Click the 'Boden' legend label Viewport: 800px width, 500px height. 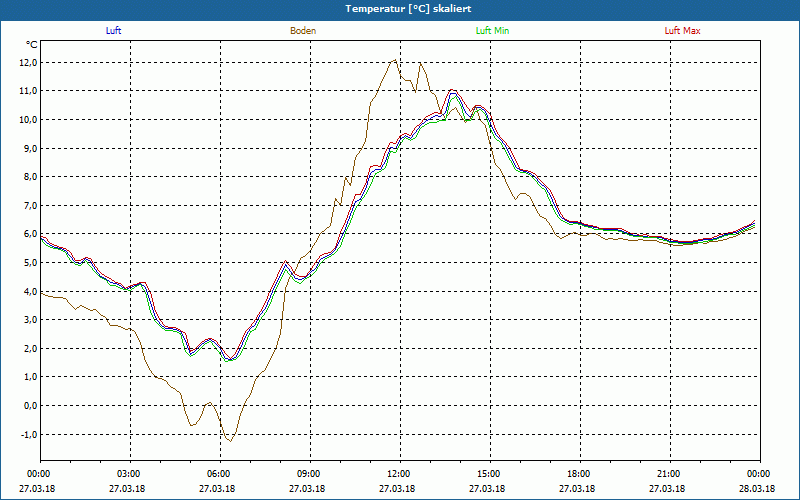(303, 31)
